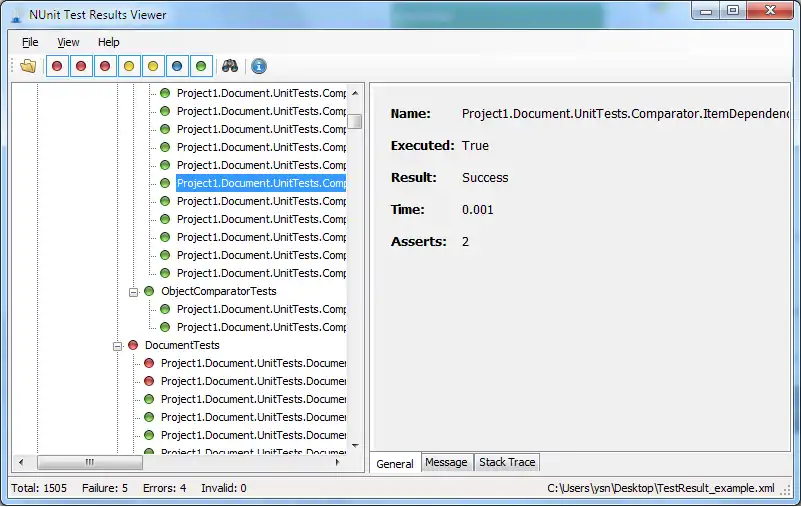This screenshot has width=801, height=507.
Task: Click the Asserts value '2'
Action: [x=465, y=241]
